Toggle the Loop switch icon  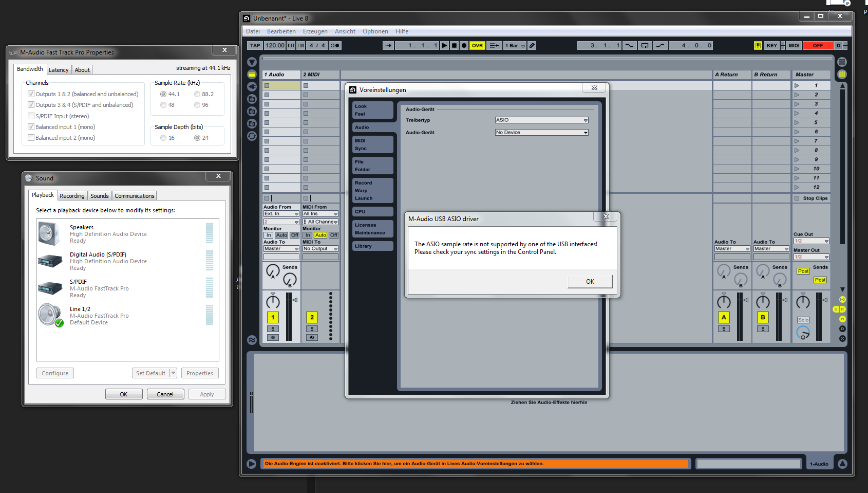pyautogui.click(x=645, y=46)
